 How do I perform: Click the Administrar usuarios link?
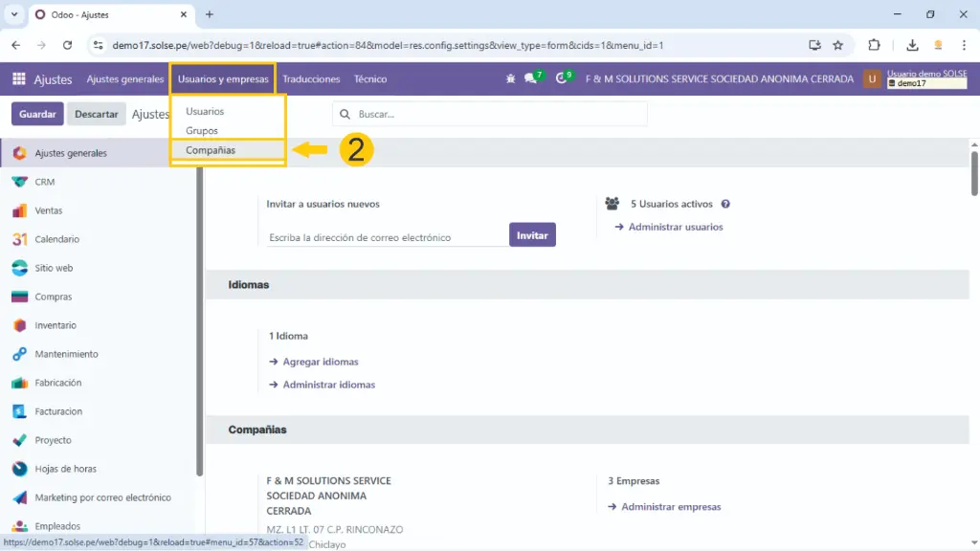click(675, 227)
